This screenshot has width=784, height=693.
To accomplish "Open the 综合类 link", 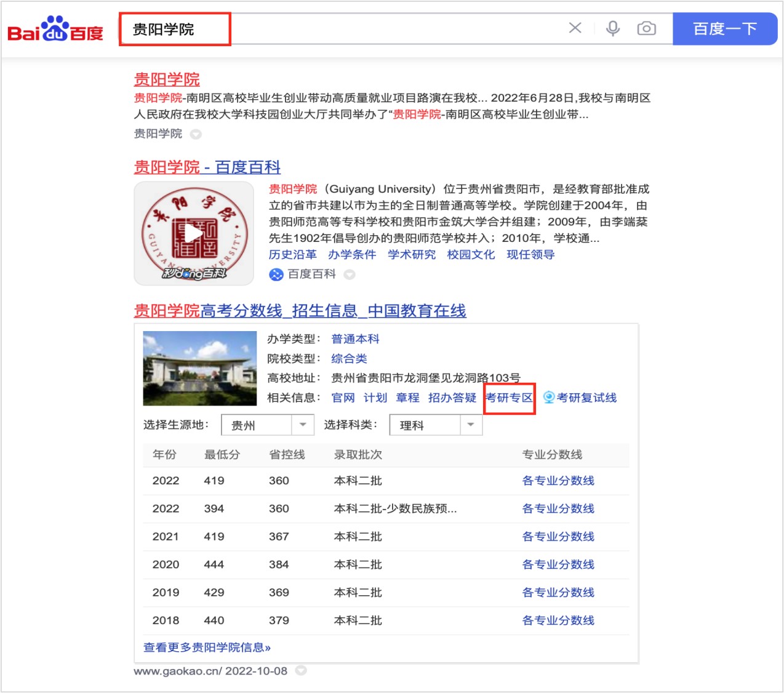I will tap(350, 359).
